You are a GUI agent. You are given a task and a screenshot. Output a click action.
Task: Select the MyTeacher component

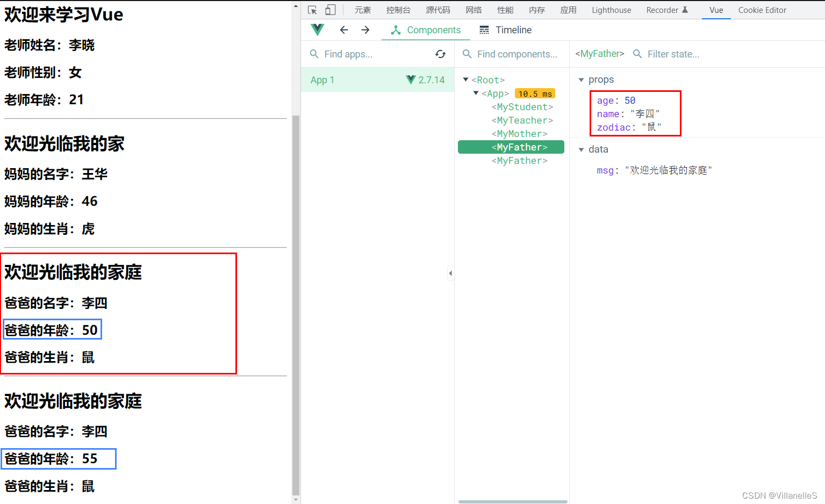[x=522, y=120]
